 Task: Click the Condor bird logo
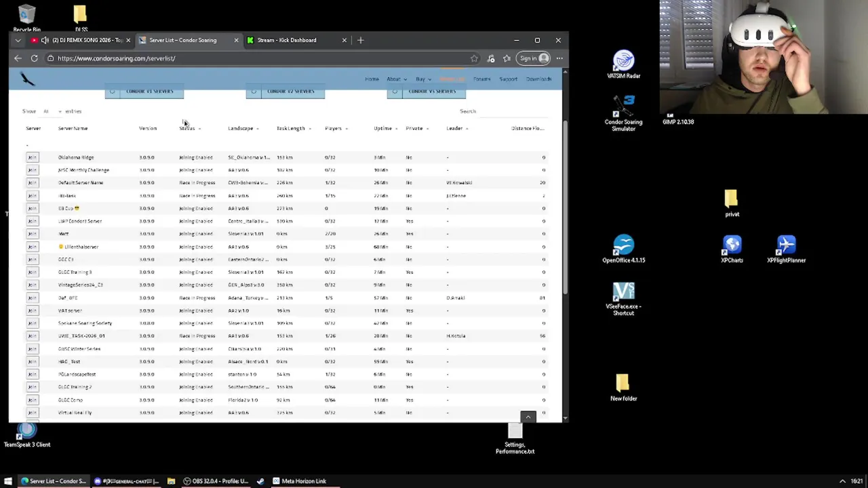point(27,79)
